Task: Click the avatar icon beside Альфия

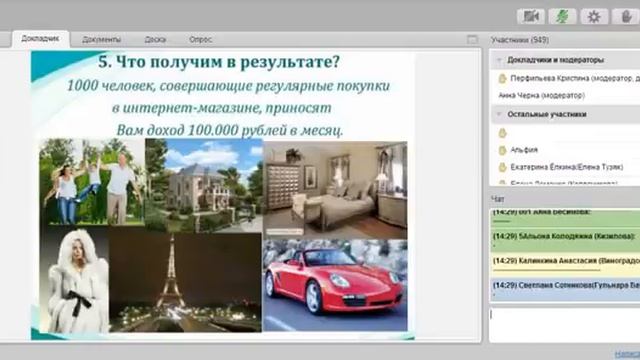Action: pos(502,150)
